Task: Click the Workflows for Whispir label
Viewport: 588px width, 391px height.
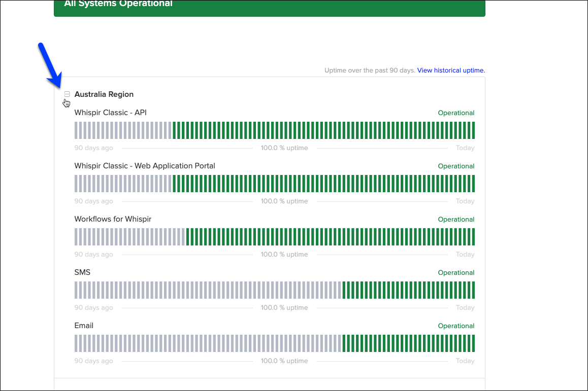Action: pos(113,219)
